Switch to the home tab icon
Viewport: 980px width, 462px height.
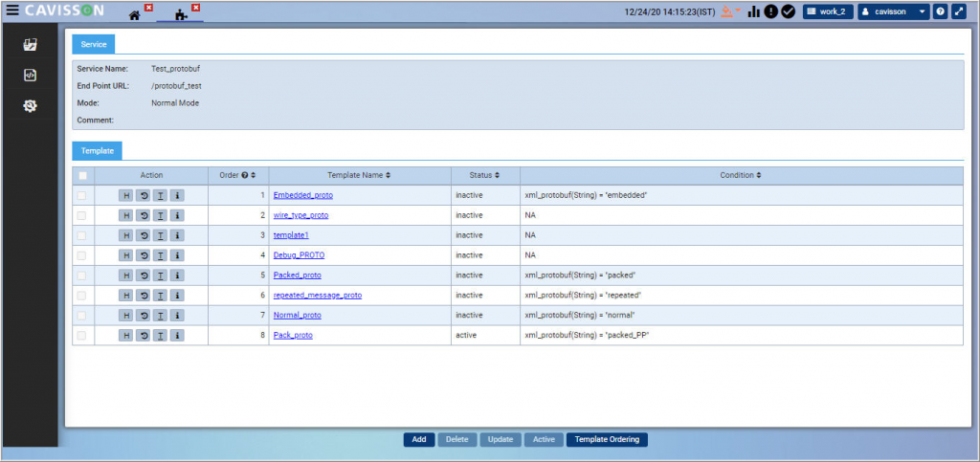click(x=134, y=15)
